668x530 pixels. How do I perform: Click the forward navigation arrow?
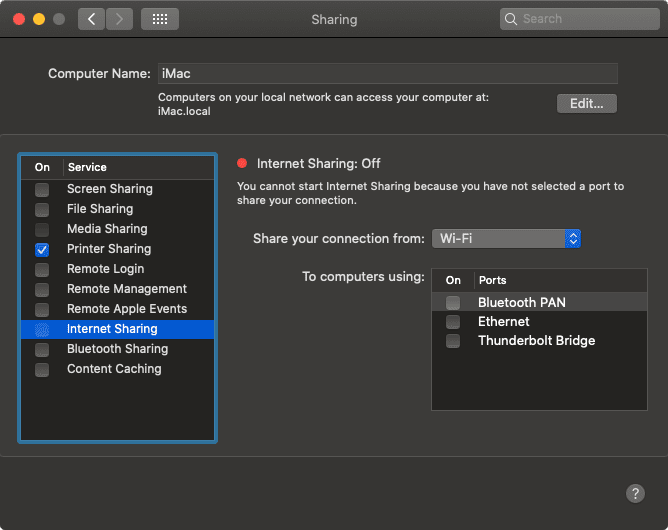click(119, 19)
